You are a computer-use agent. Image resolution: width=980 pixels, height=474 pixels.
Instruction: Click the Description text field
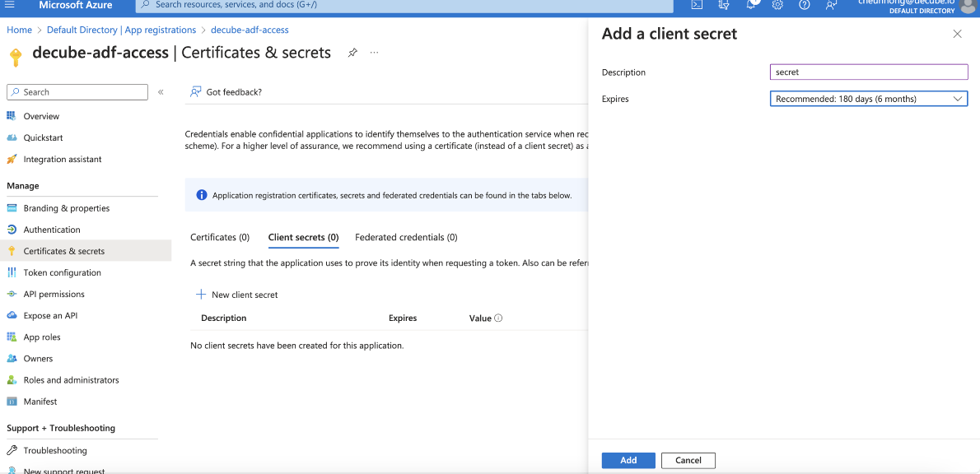coord(868,72)
